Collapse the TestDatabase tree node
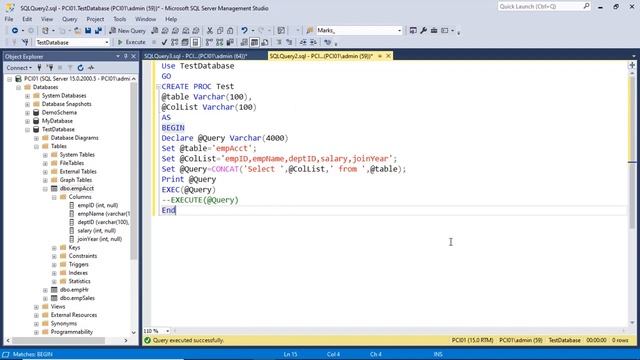Viewport: 640px width, 360px height. tap(27, 129)
